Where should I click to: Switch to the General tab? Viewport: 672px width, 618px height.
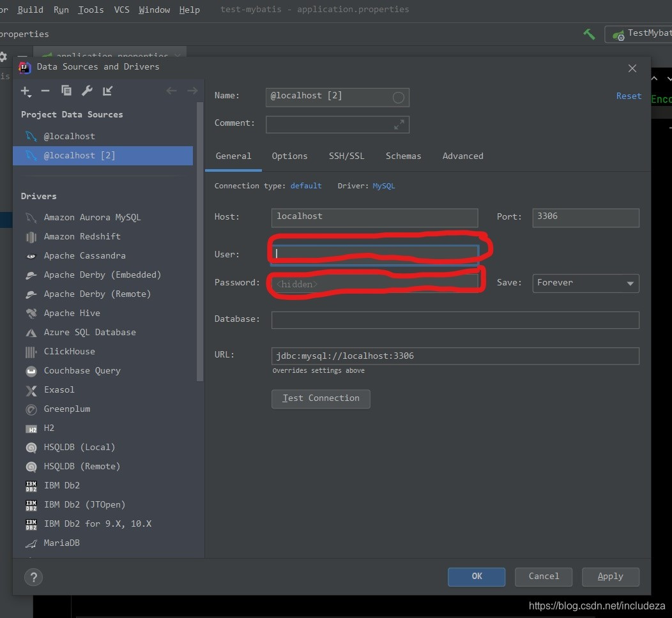pos(234,156)
